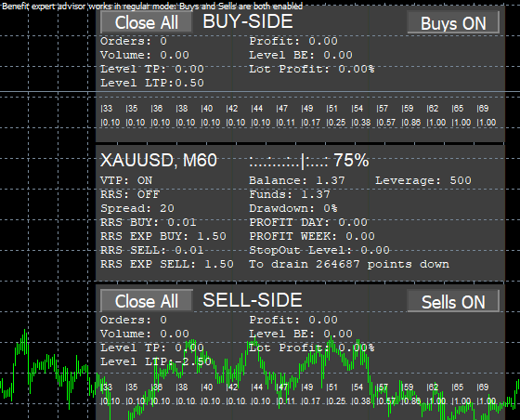Click the Balance: 1.37 value
This screenshot has height=420, width=520.
point(297,180)
